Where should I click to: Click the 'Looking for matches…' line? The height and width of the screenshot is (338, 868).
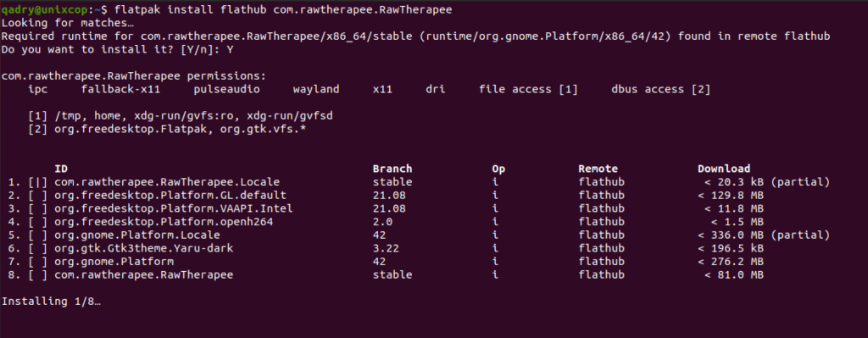(68, 23)
